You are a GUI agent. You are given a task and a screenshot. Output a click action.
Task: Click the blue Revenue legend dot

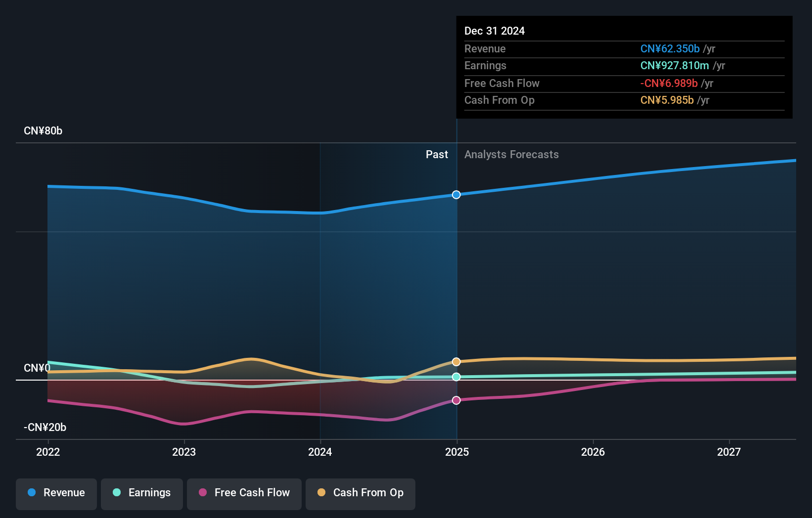click(x=32, y=493)
